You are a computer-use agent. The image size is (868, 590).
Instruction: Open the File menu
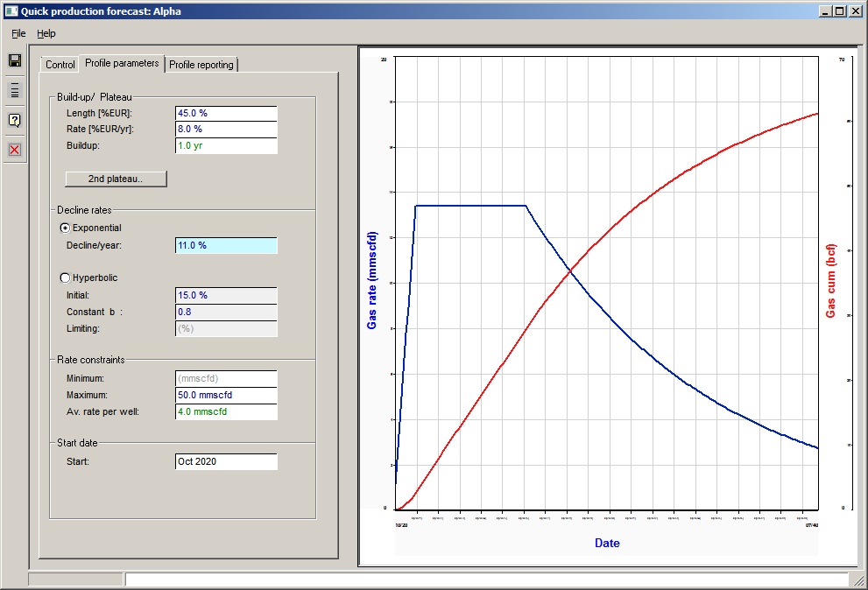[x=18, y=33]
